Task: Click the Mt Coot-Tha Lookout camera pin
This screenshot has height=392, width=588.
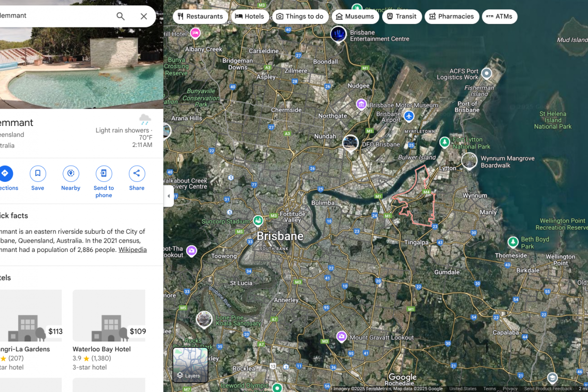Action: [x=192, y=251]
